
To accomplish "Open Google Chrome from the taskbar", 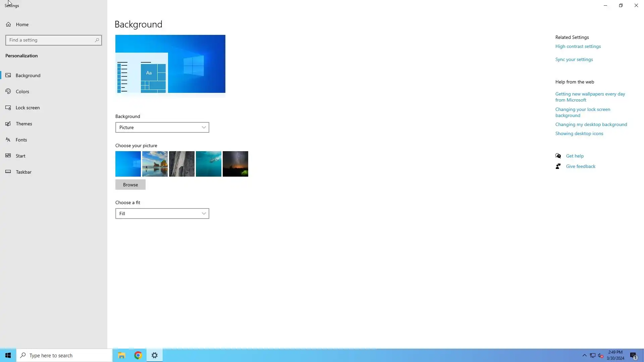I will (x=138, y=355).
